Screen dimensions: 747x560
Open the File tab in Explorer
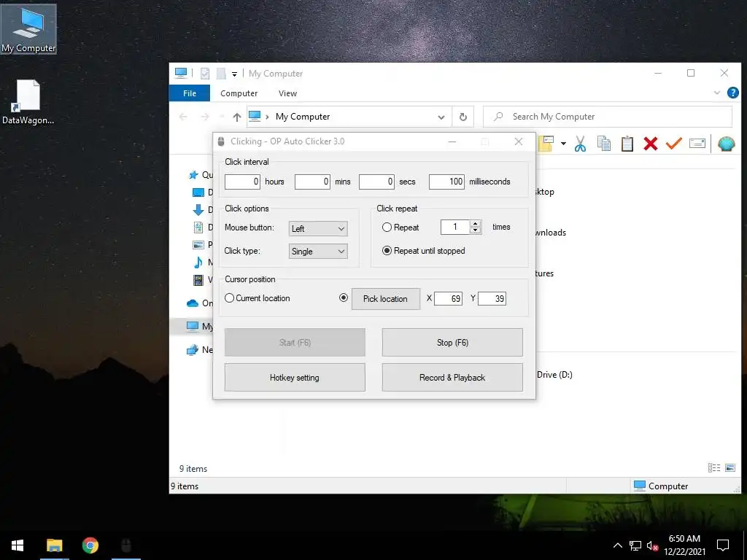[190, 93]
